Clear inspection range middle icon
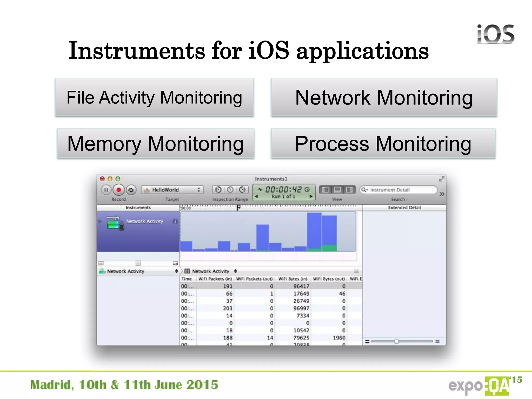Screen dimensions: 532x399 click(230, 190)
